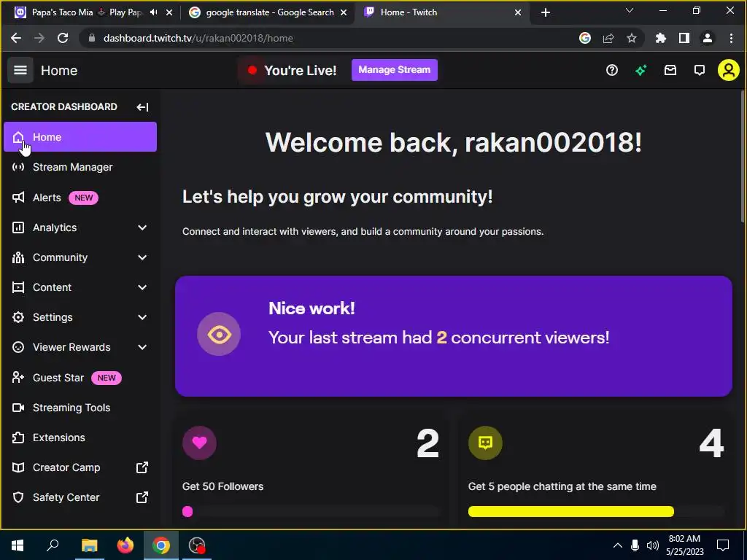The width and height of the screenshot is (747, 560).
Task: Select Home in the sidebar
Action: [80, 137]
